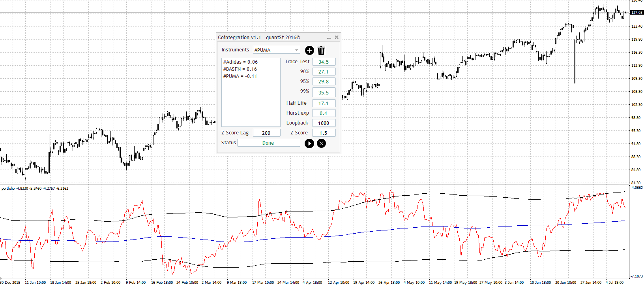Select #PUMA = -0.11 list entry
The width and height of the screenshot is (644, 285).
[x=240, y=76]
